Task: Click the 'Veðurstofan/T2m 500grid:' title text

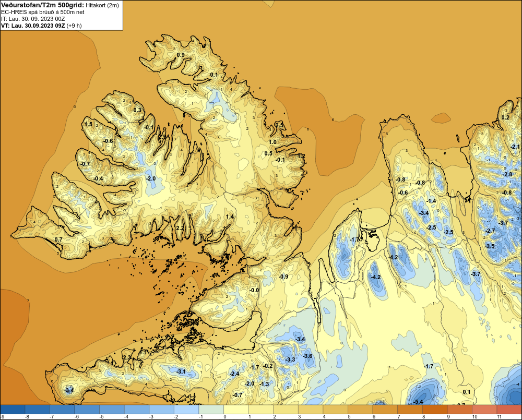Action: tap(42, 5)
